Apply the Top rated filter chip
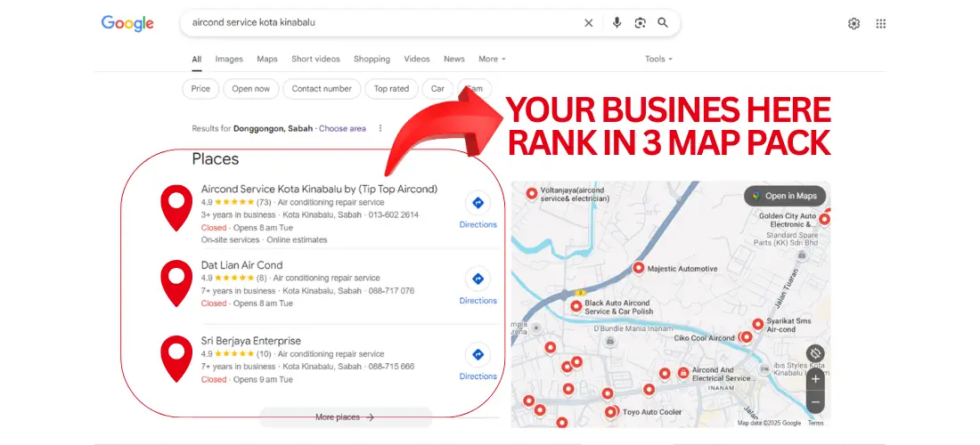980x445 pixels. [391, 89]
